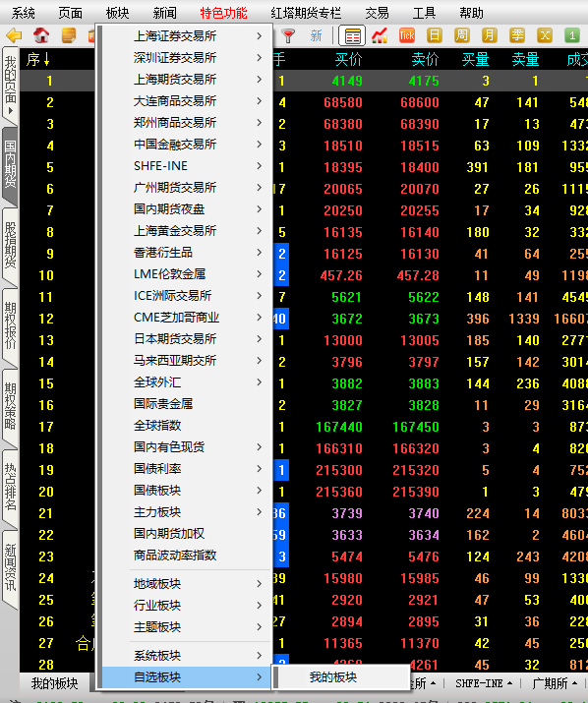This screenshot has height=703, width=588.
Task: Select monthly (月) K-line icon
Action: (490, 35)
